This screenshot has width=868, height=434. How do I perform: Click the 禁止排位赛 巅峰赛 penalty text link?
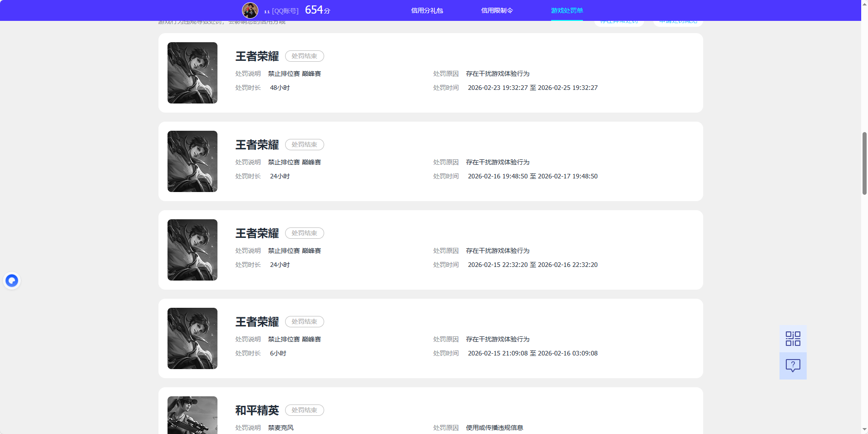(x=294, y=73)
